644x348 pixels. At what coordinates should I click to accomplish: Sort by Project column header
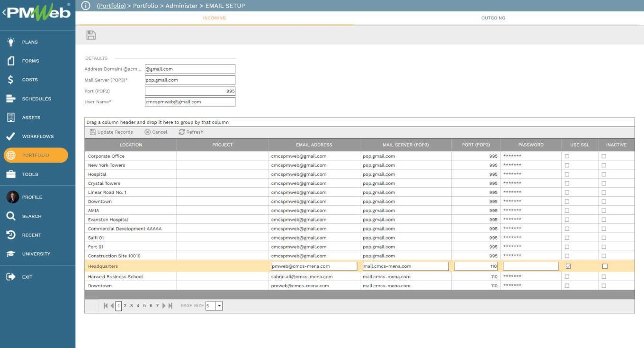[x=223, y=145]
